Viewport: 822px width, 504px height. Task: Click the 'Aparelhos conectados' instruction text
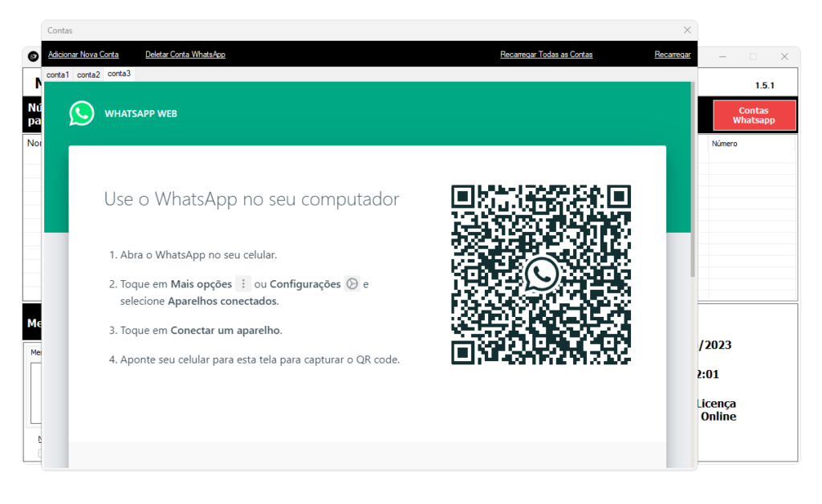click(222, 301)
